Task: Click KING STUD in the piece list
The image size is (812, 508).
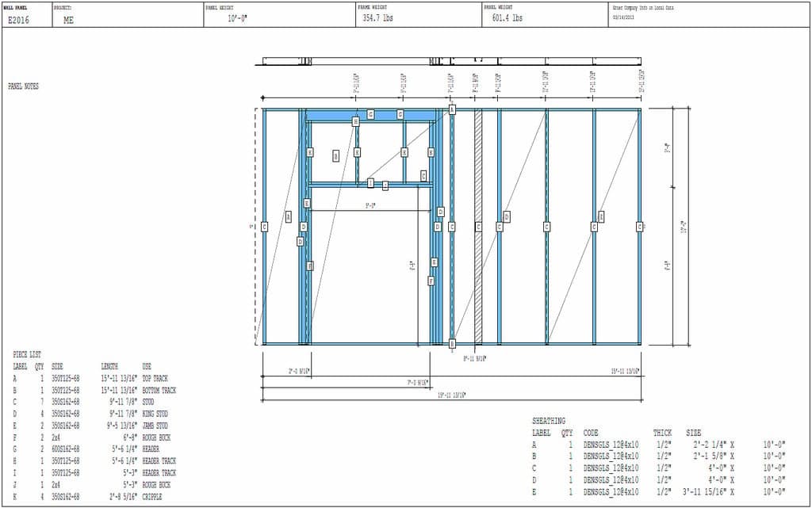Action: (155, 414)
